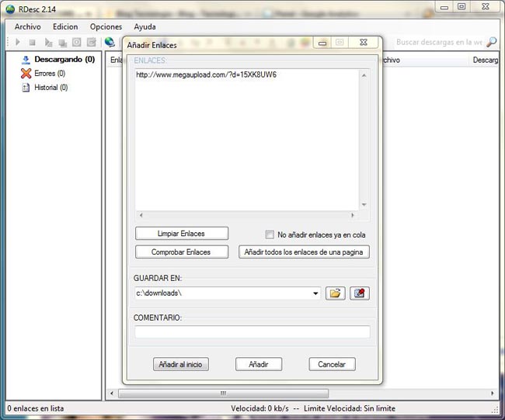Click the globe browser icon in toolbar
This screenshot has height=420, width=505.
click(110, 42)
